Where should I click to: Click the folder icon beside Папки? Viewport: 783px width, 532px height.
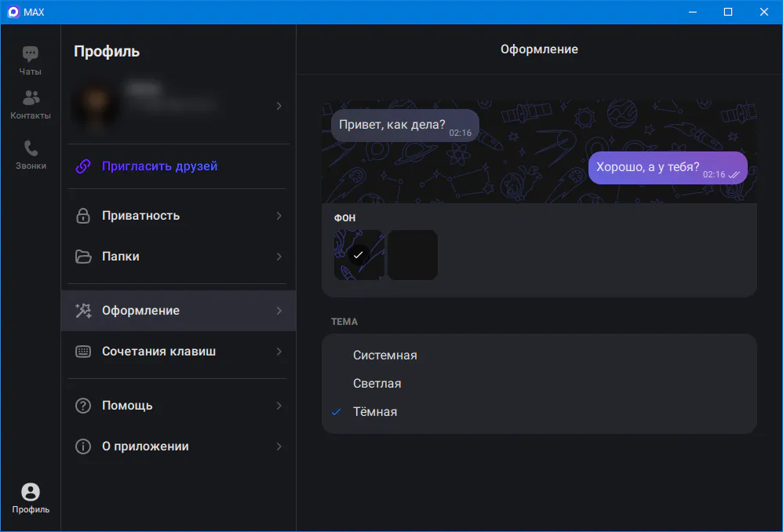[x=83, y=257]
